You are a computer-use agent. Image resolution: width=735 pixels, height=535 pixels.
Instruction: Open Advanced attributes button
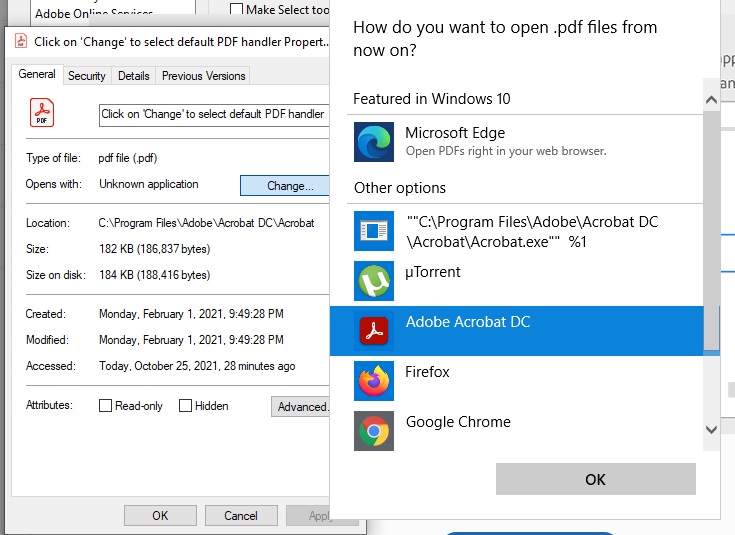[300, 407]
